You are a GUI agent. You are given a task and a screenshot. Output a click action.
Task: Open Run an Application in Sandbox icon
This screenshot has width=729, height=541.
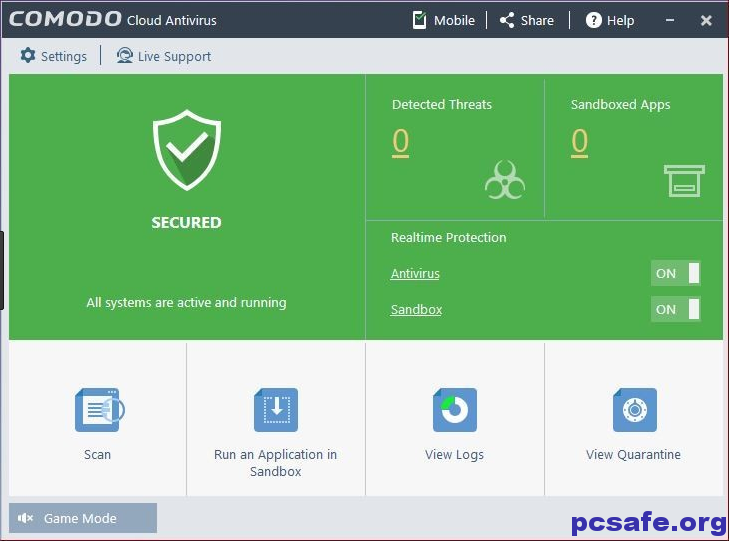point(276,410)
